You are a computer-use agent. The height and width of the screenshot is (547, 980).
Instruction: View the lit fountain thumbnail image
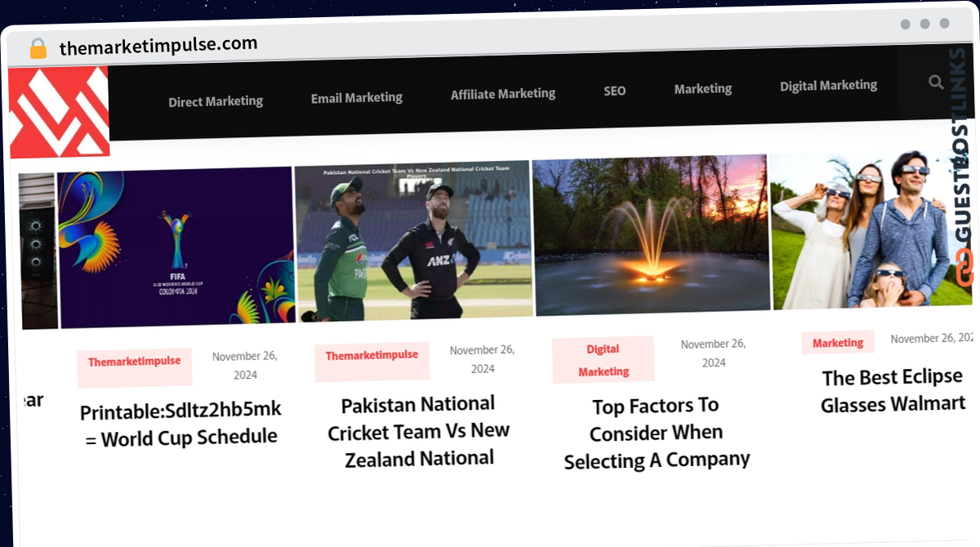coord(651,235)
